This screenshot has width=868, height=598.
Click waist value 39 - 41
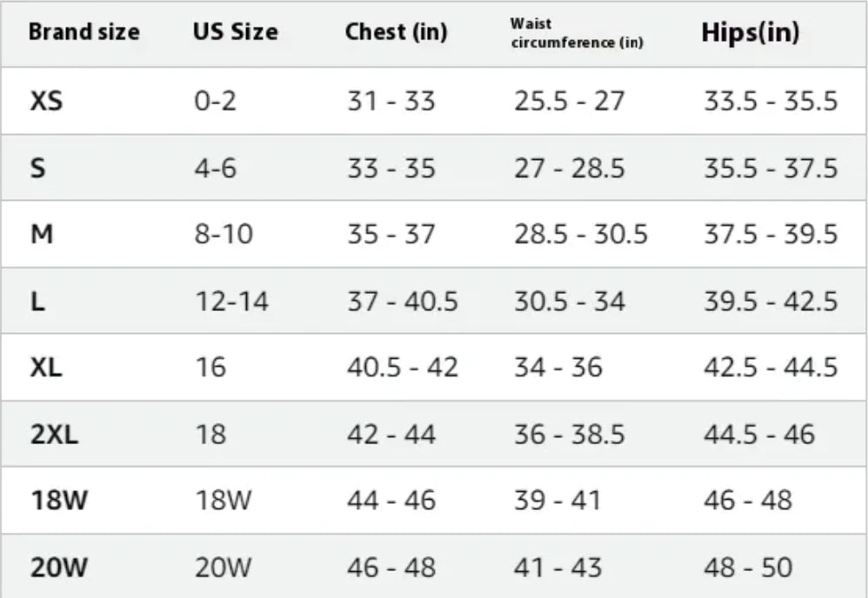click(x=558, y=501)
